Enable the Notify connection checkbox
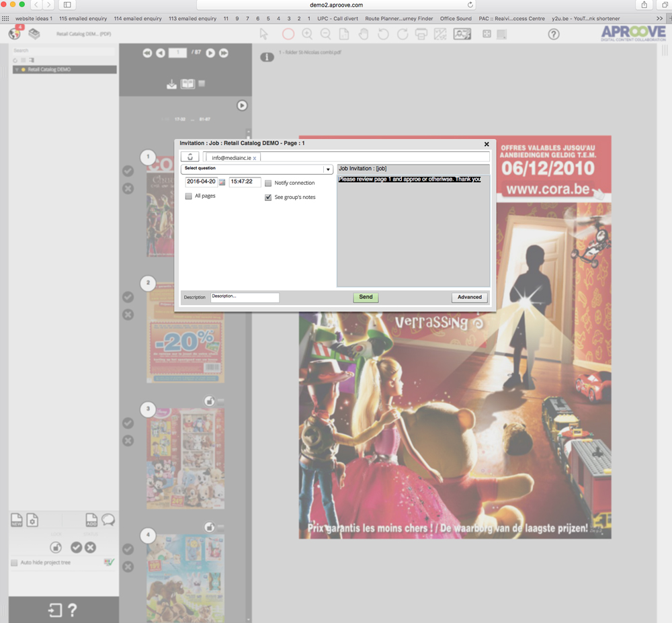 coord(268,183)
